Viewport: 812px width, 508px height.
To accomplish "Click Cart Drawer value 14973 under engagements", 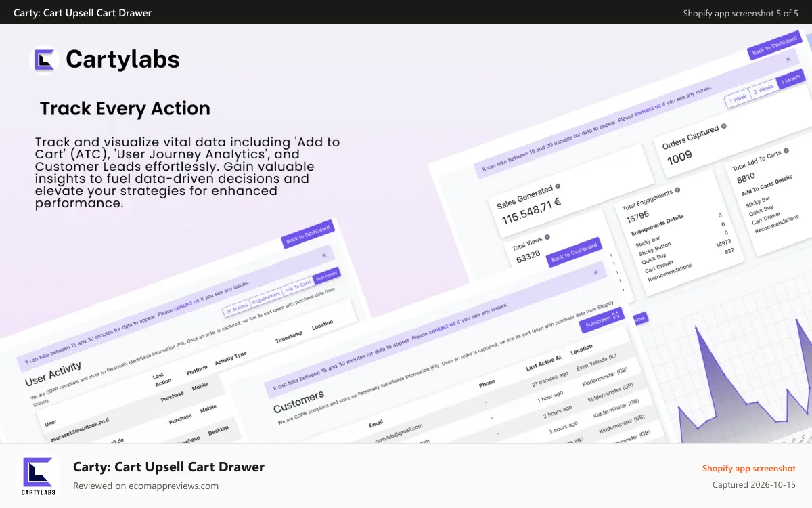I will click(723, 242).
